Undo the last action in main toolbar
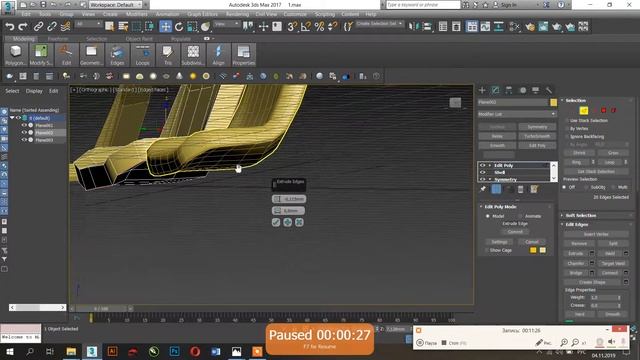 click(9, 27)
